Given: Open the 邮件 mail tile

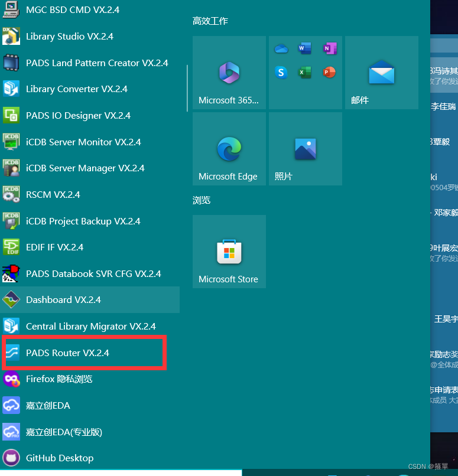Looking at the screenshot, I should point(382,73).
